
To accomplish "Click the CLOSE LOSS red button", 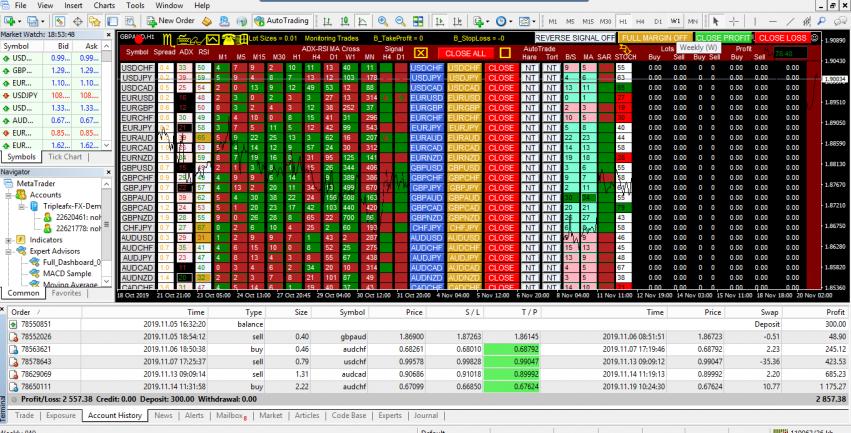I will click(x=782, y=38).
